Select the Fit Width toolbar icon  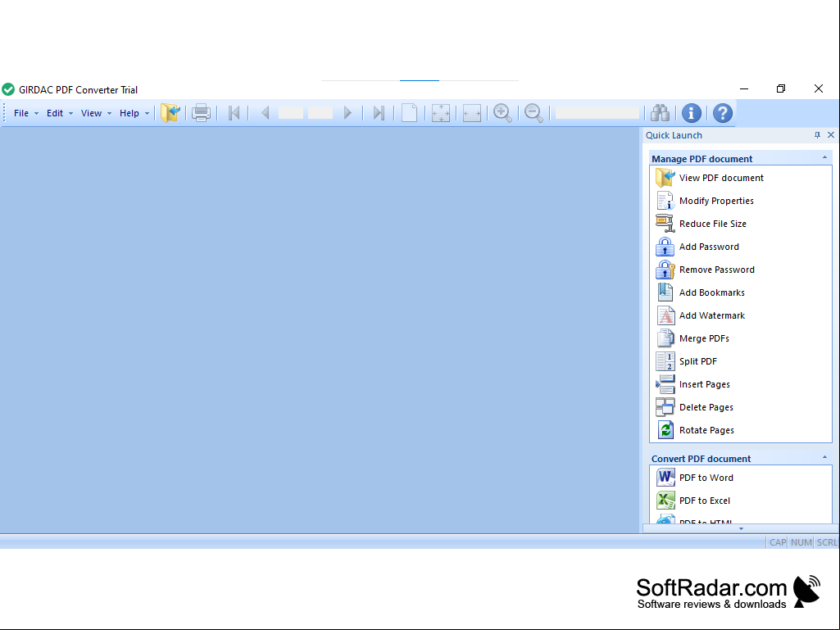471,113
